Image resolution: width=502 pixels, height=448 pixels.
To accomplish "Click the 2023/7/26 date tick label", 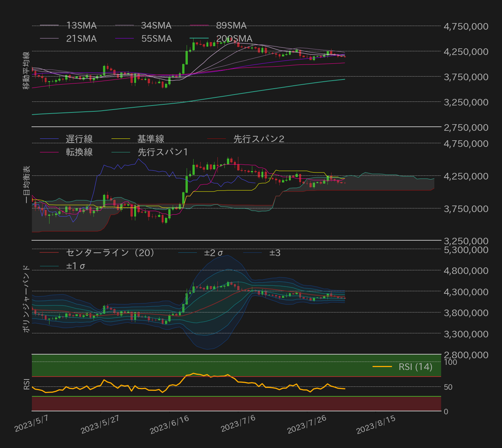I will (307, 424).
